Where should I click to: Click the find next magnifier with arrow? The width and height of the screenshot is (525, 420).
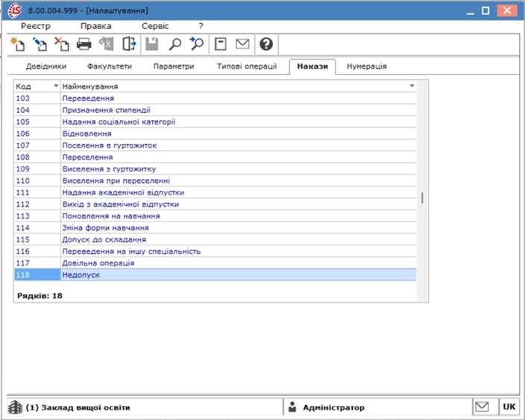pyautogui.click(x=197, y=44)
